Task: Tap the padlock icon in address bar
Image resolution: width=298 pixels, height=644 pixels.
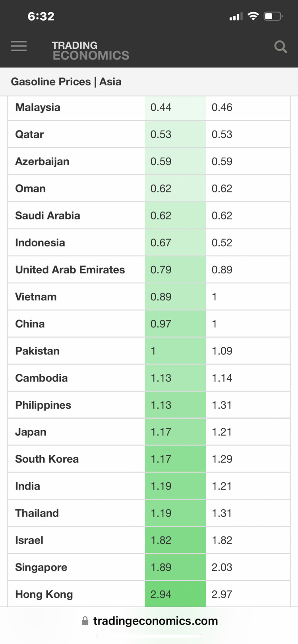Action: [x=85, y=621]
